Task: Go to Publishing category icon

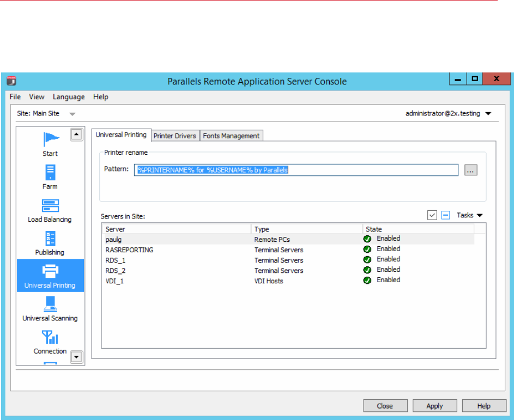Action: (50, 239)
